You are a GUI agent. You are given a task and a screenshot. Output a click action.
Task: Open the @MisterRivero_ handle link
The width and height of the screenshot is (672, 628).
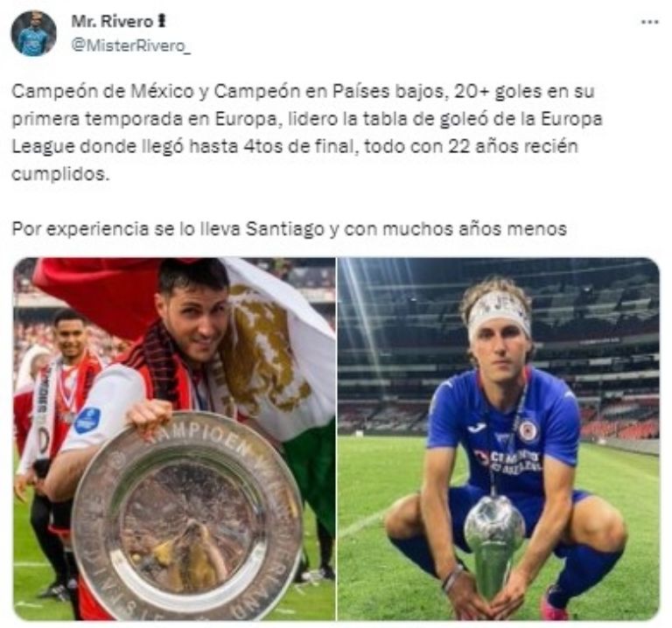[x=130, y=45]
